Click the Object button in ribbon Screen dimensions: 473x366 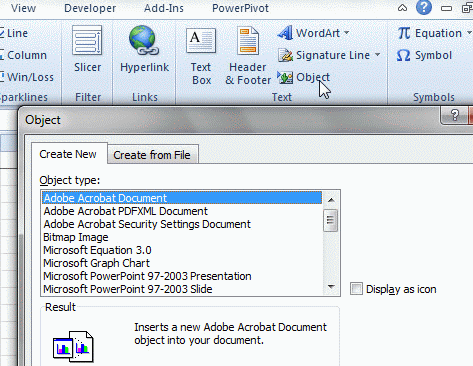pyautogui.click(x=304, y=77)
